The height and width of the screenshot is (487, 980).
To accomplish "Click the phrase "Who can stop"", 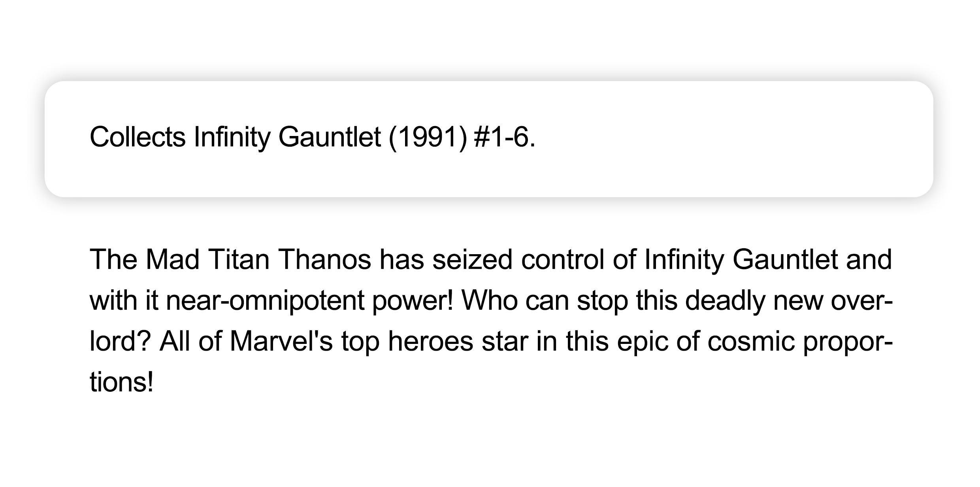I will point(545,301).
